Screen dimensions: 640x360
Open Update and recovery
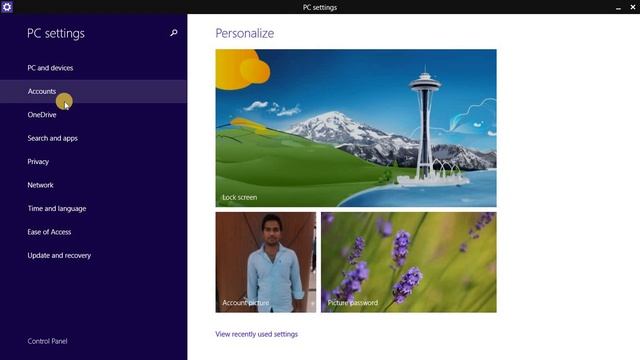(93, 256)
